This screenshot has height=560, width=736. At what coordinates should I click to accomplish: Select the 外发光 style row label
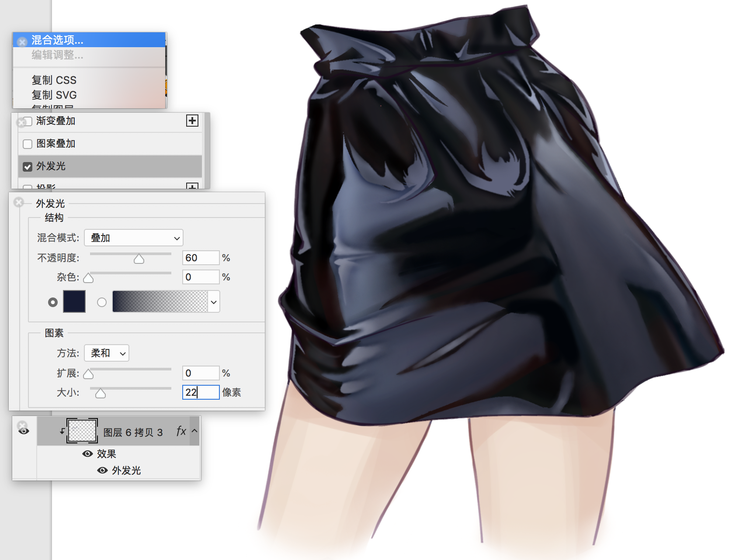click(x=51, y=166)
